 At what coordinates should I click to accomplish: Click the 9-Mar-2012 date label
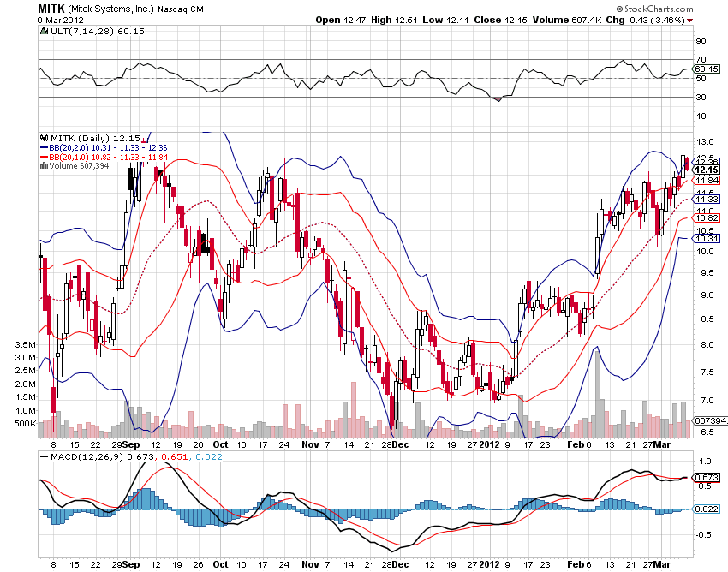coord(60,20)
